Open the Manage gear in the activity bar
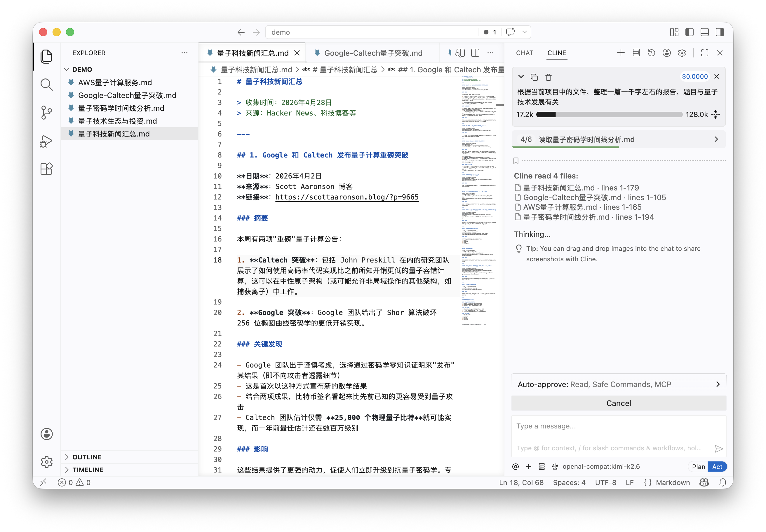Screen dimensions: 766x532 point(46,462)
